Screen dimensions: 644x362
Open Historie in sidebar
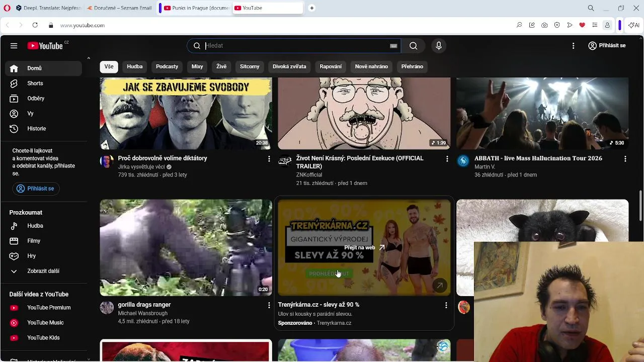[x=43, y=129]
